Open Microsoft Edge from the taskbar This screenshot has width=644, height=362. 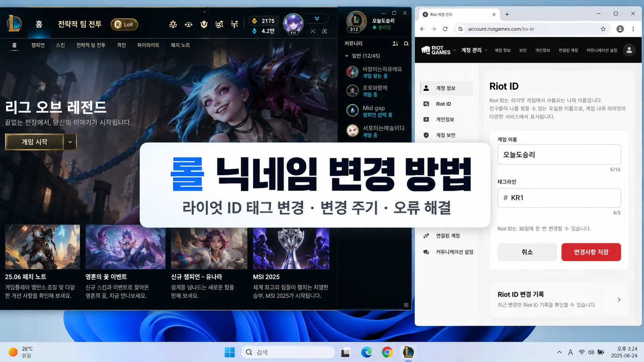click(x=366, y=352)
